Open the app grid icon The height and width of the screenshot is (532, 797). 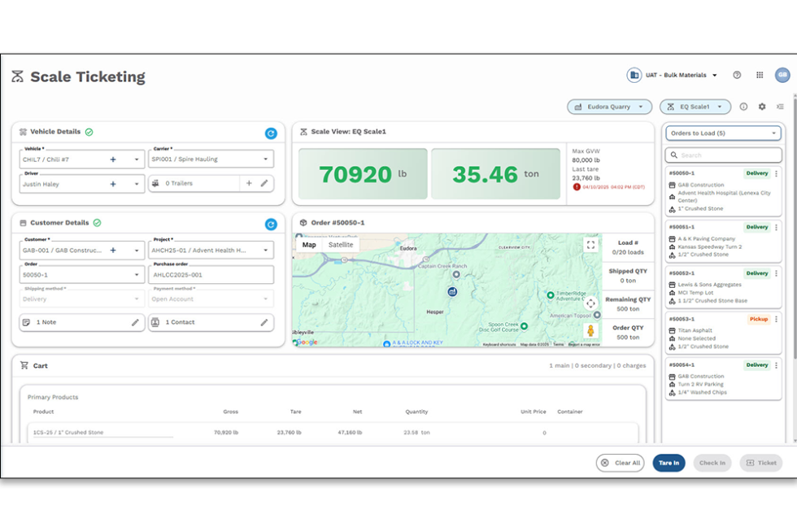759,74
